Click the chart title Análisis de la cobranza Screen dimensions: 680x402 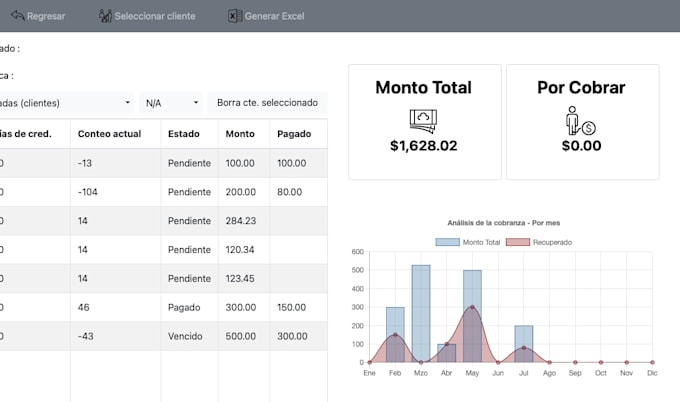[x=503, y=223]
